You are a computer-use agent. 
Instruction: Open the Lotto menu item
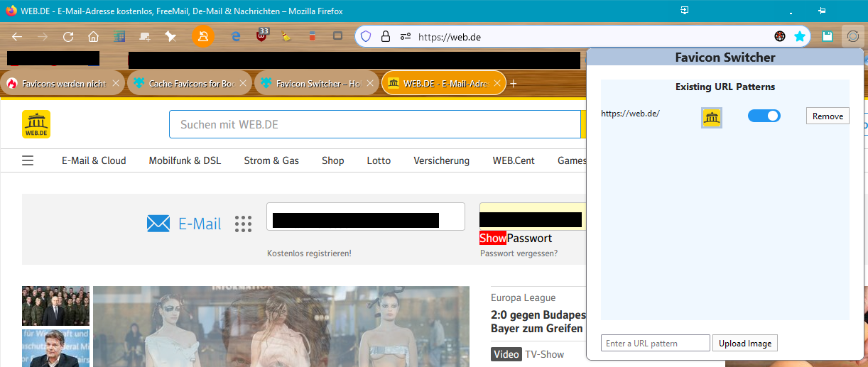point(379,160)
